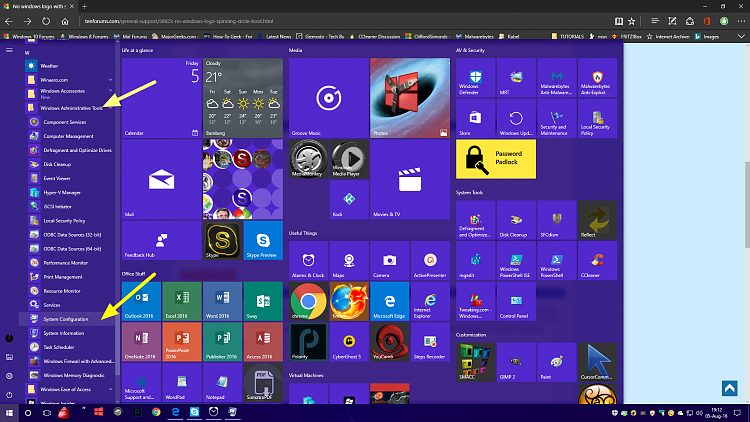Open the Edge more actions menu
This screenshot has height=422, width=750.
pyautogui.click(x=741, y=21)
